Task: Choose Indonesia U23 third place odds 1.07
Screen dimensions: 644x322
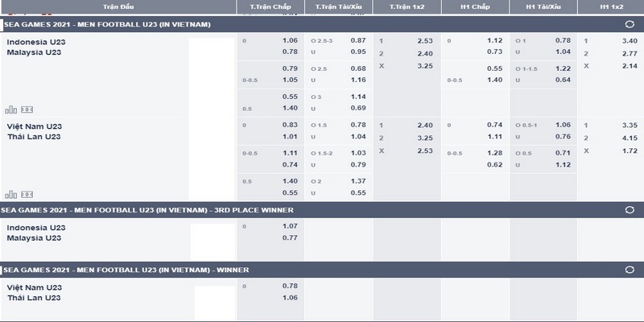Action: pos(290,226)
